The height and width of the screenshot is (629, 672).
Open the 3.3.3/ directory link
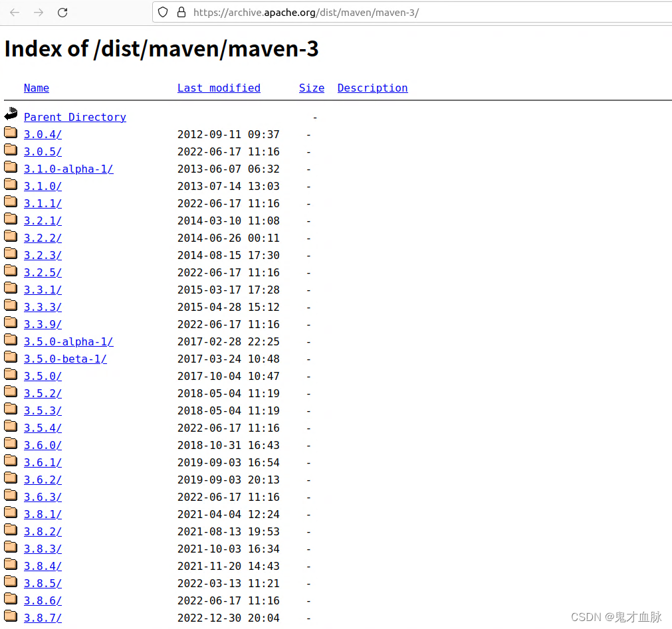coord(43,307)
